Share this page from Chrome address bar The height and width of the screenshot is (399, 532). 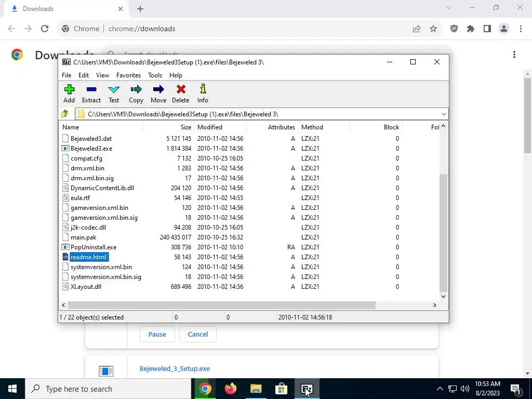417,29
